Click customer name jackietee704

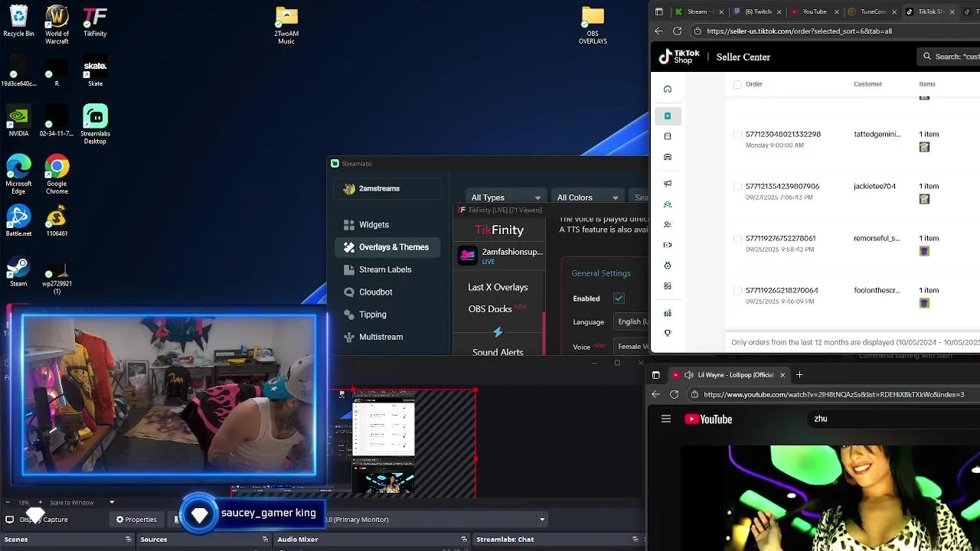(x=874, y=186)
